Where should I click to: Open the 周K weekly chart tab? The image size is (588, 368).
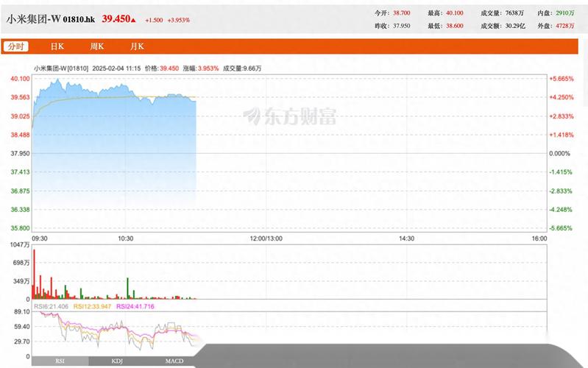96,46
